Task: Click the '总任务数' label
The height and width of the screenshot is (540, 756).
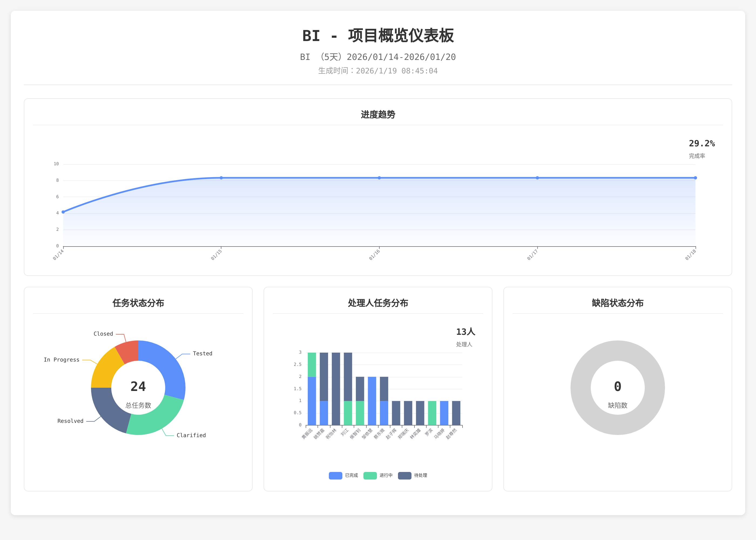Action: pyautogui.click(x=138, y=405)
